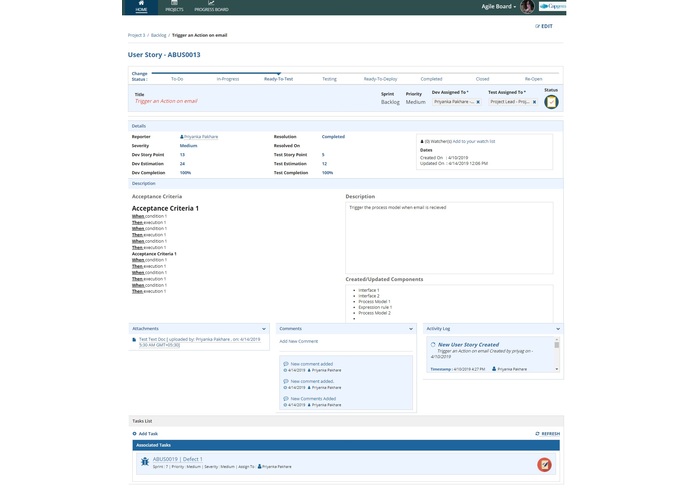Click the red edit icon for Defect 1
This screenshot has height=494, width=695.
point(544,465)
